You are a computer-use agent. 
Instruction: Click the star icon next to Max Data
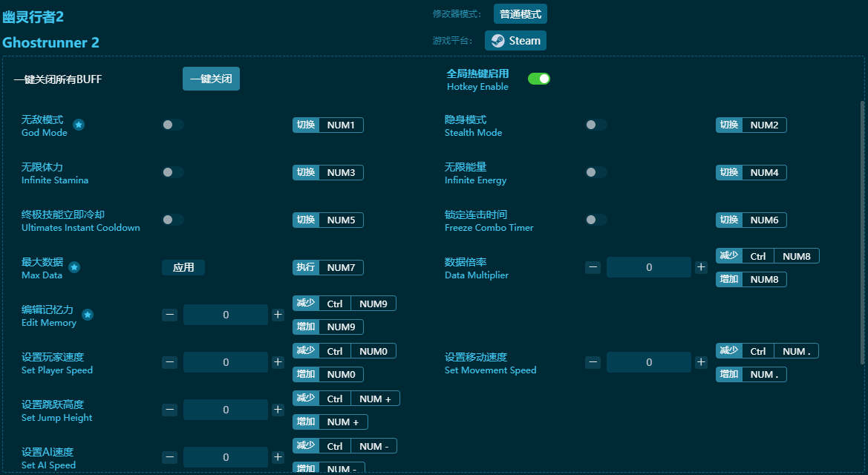pyautogui.click(x=74, y=267)
